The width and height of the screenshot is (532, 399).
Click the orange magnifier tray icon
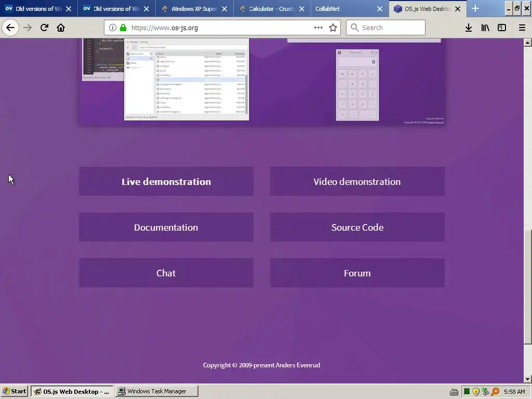pyautogui.click(x=495, y=392)
